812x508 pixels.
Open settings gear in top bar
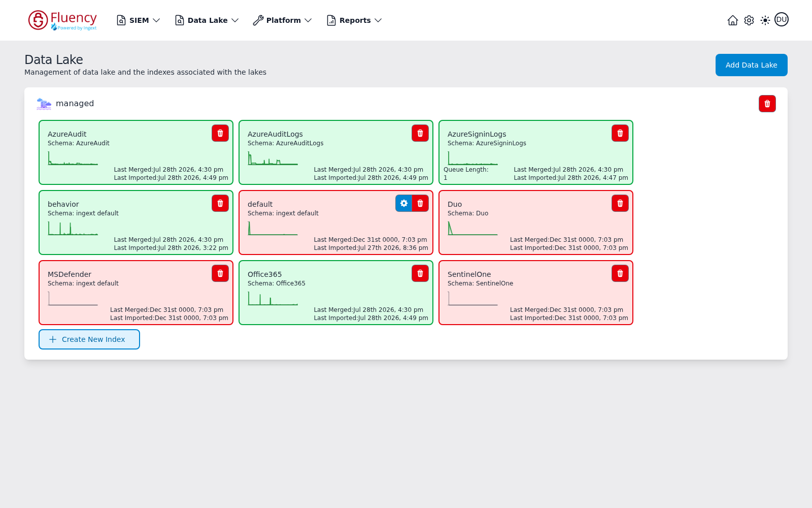(x=749, y=20)
